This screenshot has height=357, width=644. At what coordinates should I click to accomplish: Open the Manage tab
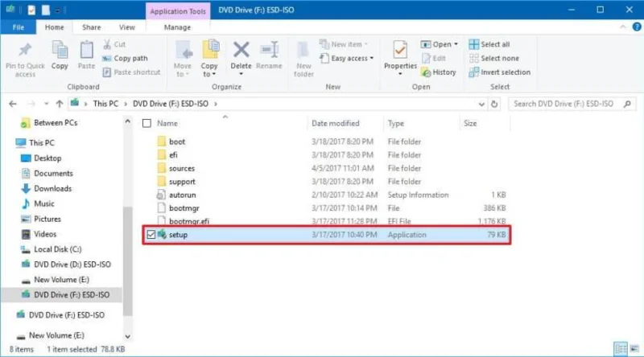[177, 27]
